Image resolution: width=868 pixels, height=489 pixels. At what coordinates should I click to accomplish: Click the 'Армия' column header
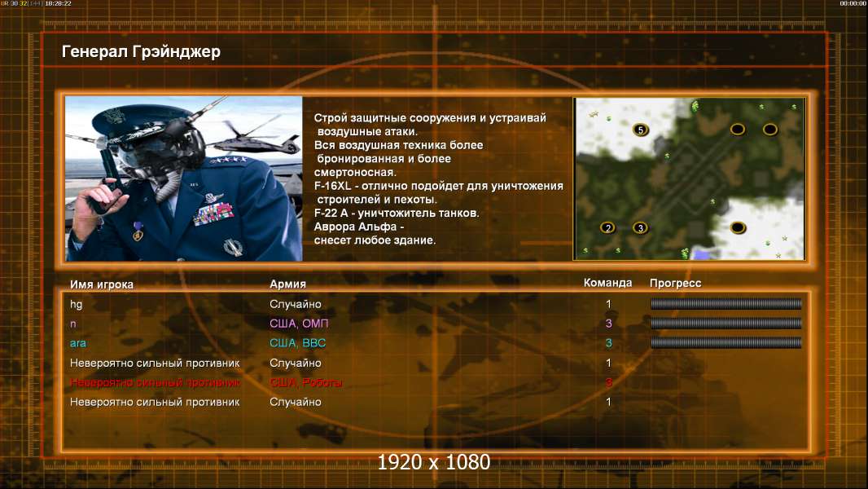coord(288,284)
